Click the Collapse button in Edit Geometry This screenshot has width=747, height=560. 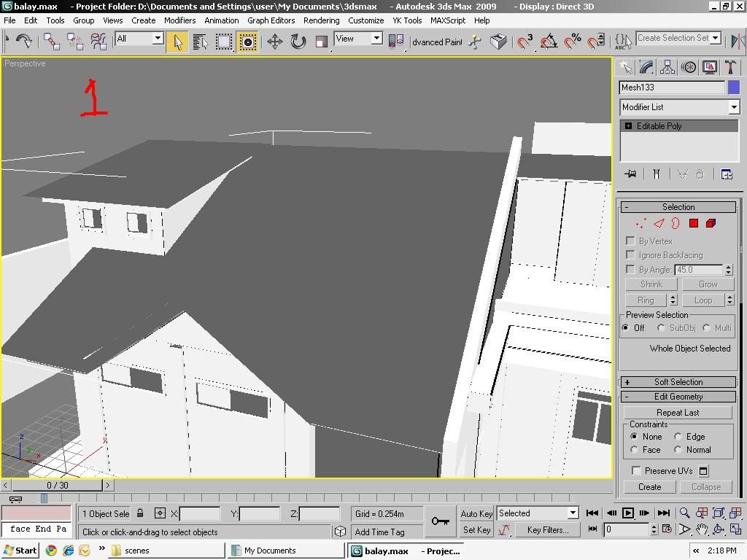point(706,486)
